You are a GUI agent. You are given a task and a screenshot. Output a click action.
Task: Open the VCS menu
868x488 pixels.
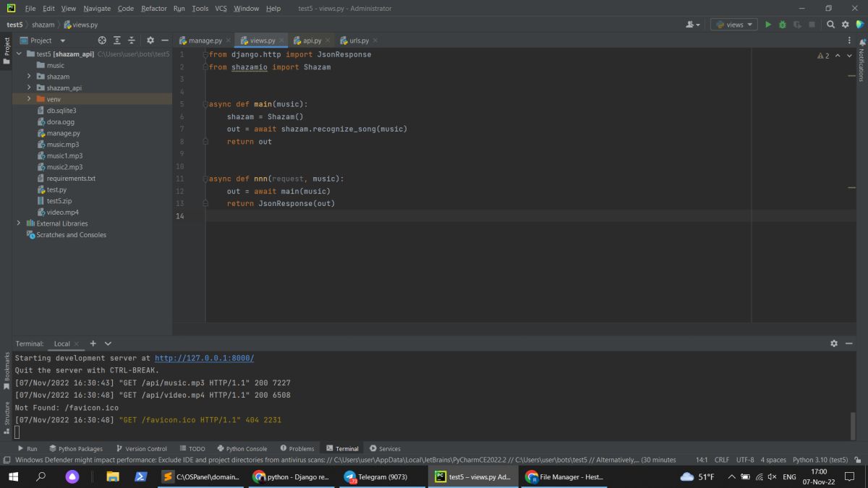pos(221,9)
